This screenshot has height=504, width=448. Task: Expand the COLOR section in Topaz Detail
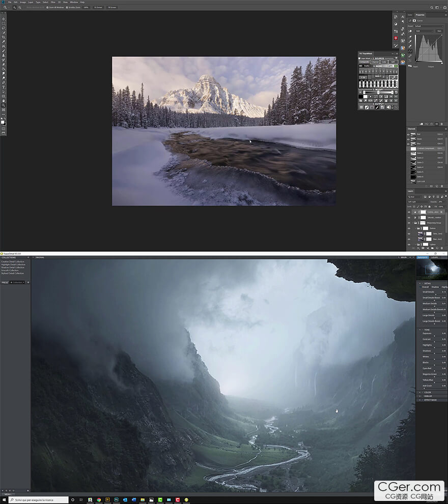tap(420, 392)
